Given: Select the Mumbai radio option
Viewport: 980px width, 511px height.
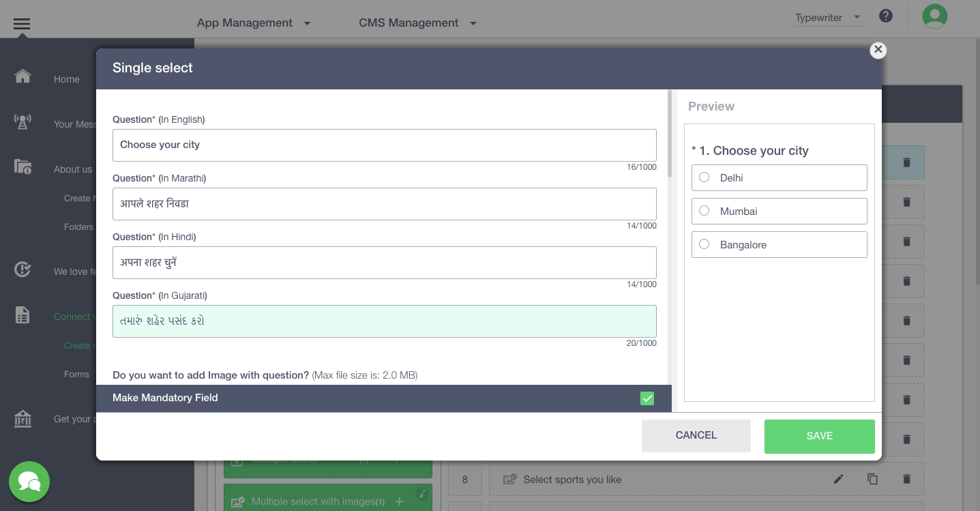Looking at the screenshot, I should point(704,211).
